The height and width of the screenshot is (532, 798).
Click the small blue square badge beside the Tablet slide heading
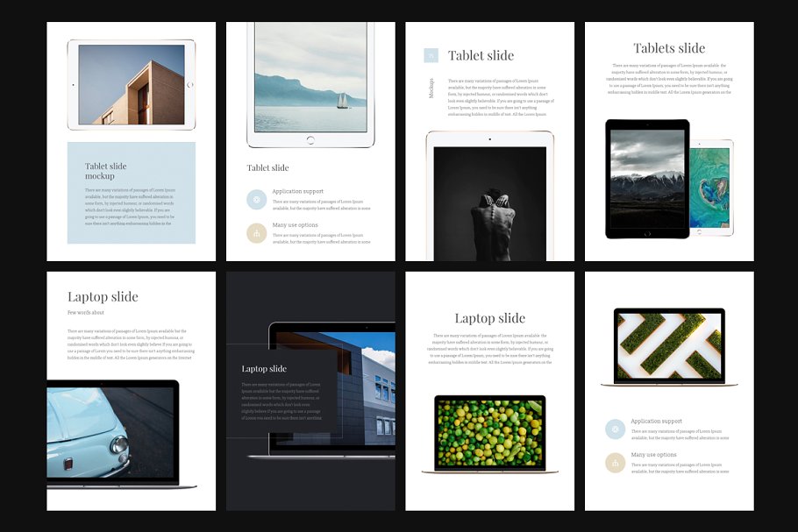431,55
